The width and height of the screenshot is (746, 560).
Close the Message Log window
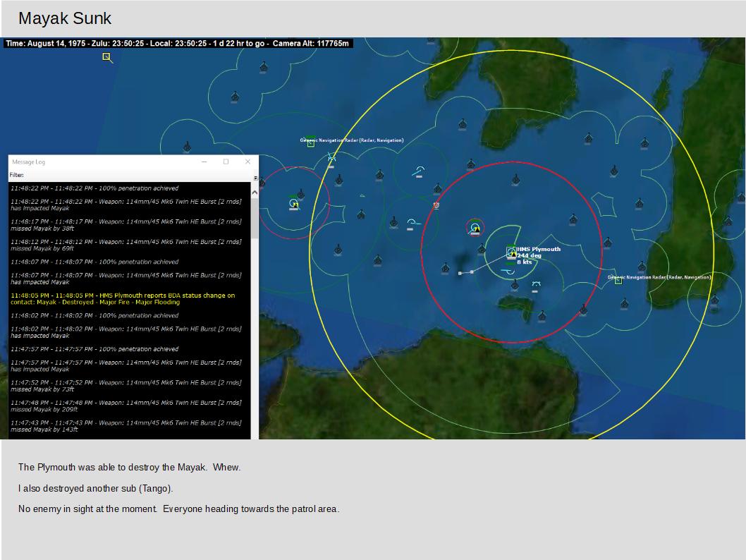(x=248, y=162)
